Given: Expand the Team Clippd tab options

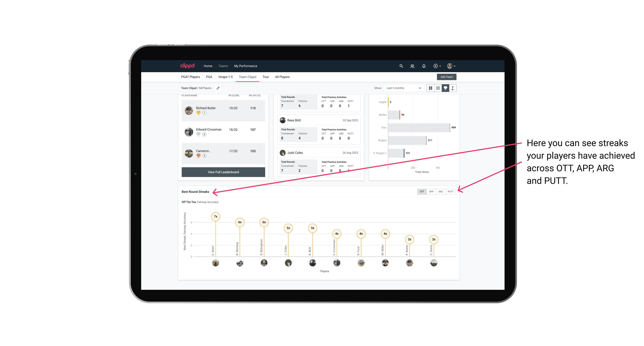Looking at the screenshot, I should coord(247,77).
